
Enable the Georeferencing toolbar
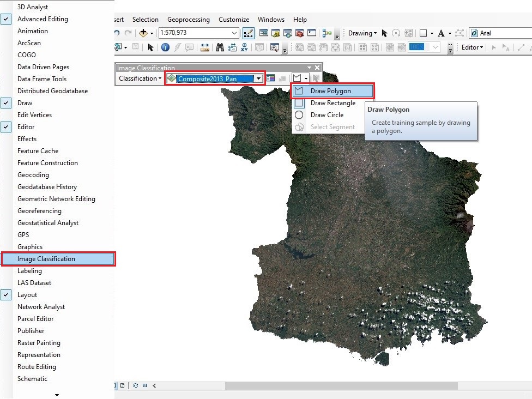pos(39,211)
